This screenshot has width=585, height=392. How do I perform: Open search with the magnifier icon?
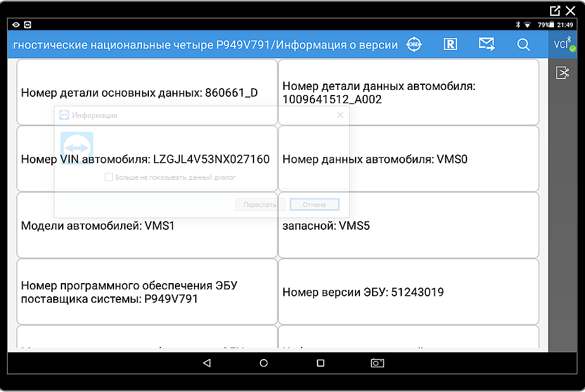(x=523, y=45)
